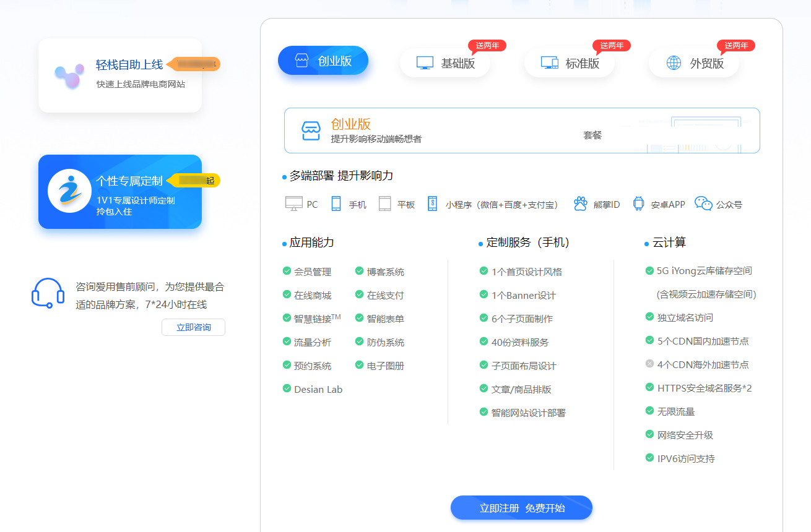Click the green check beside Desian Lab
Viewport: 811px width, 532px height.
coord(287,388)
